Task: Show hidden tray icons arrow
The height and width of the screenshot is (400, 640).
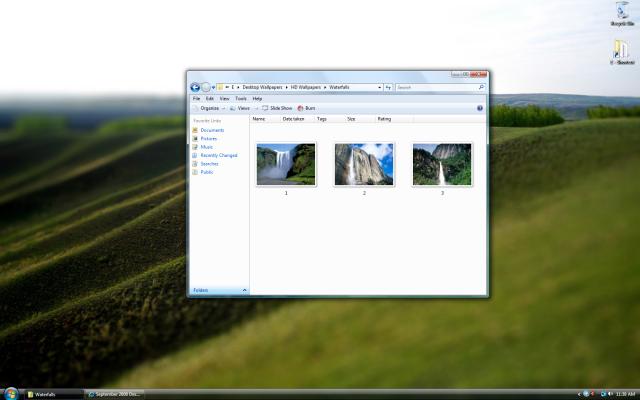Action: click(x=579, y=394)
